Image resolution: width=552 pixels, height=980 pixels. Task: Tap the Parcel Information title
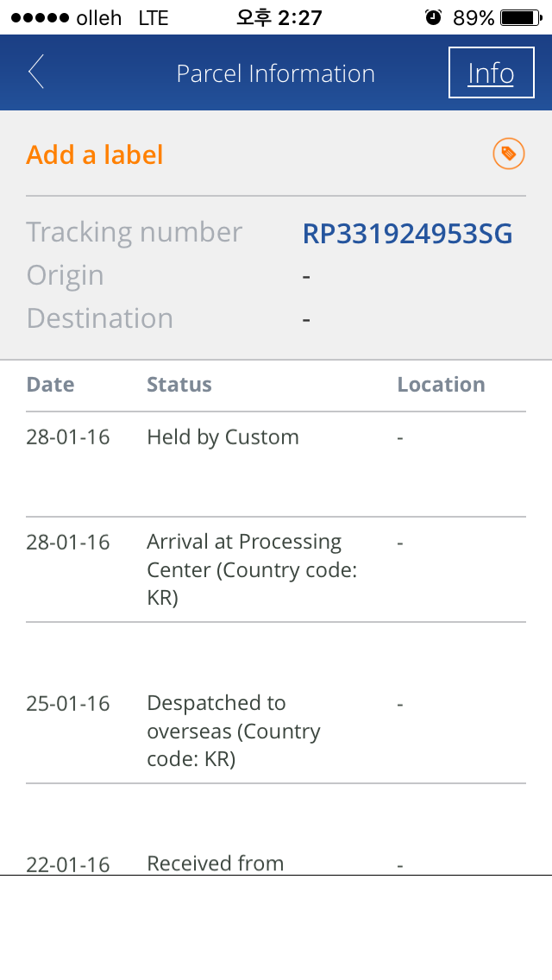276,73
